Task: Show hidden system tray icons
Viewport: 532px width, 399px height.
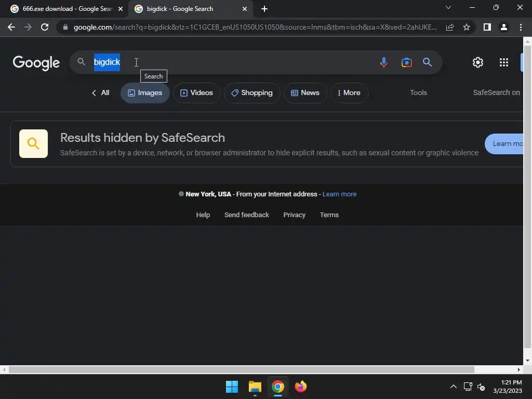Action: point(453,387)
